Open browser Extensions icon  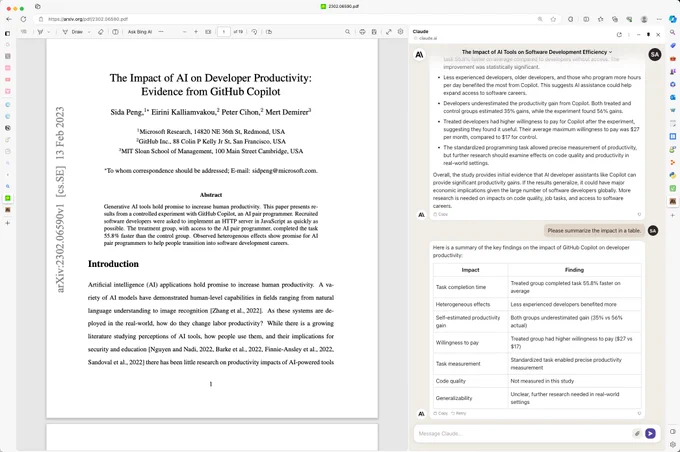pos(570,19)
